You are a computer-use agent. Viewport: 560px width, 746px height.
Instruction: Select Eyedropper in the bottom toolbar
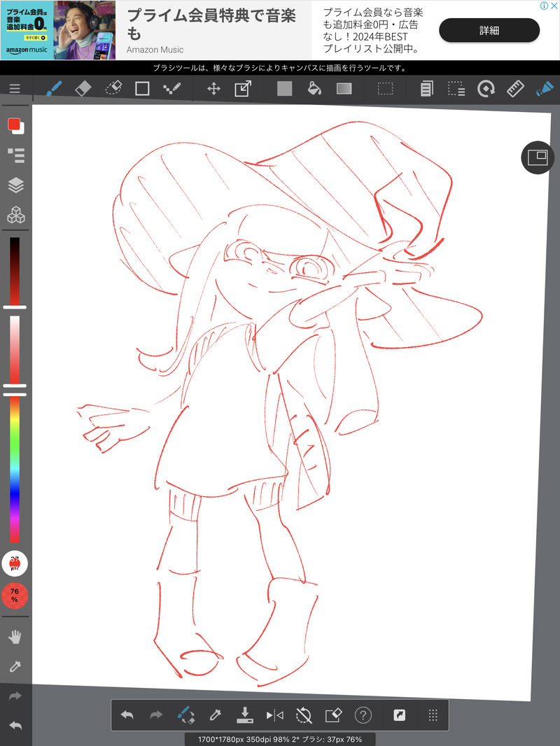pyautogui.click(x=215, y=715)
